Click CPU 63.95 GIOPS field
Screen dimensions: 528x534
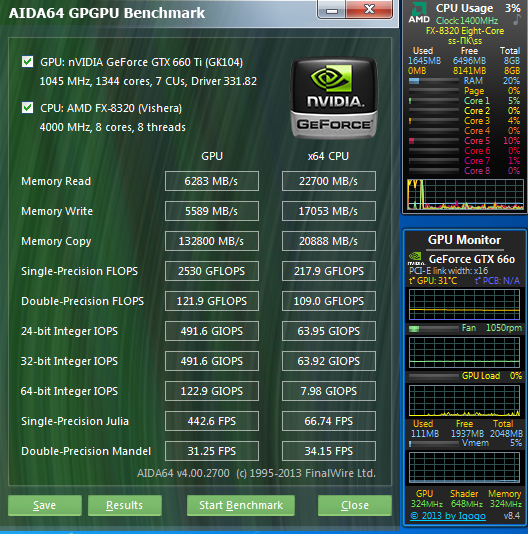(329, 331)
